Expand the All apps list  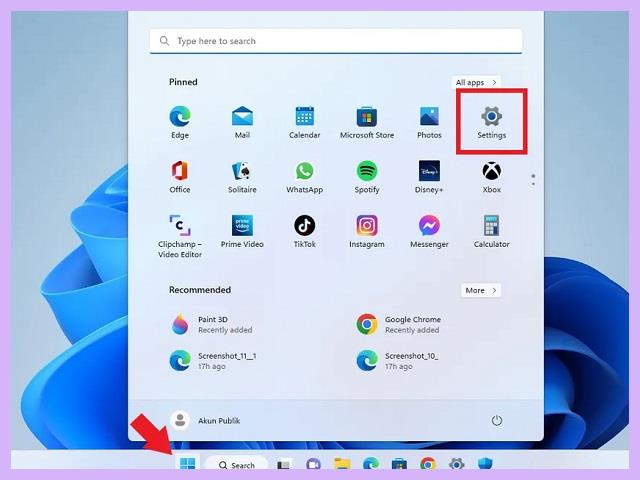(476, 82)
